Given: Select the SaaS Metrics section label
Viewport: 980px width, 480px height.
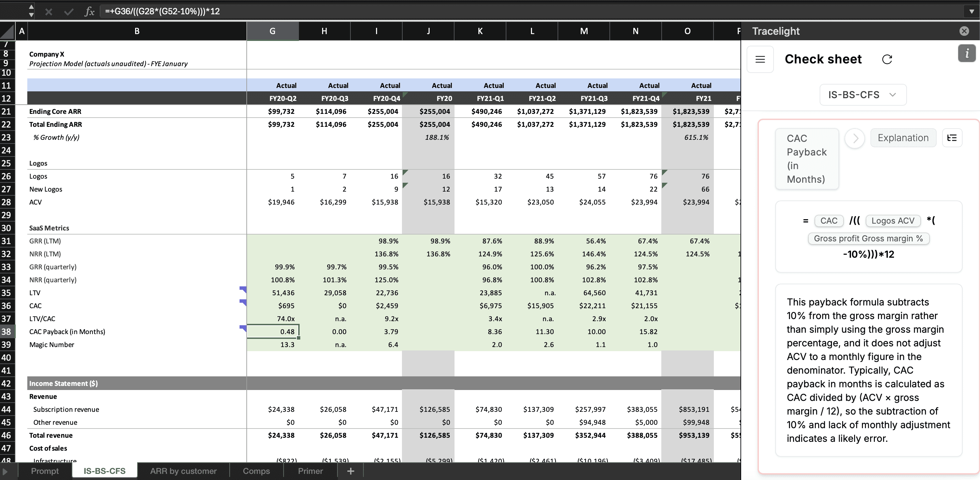Looking at the screenshot, I should [x=137, y=228].
